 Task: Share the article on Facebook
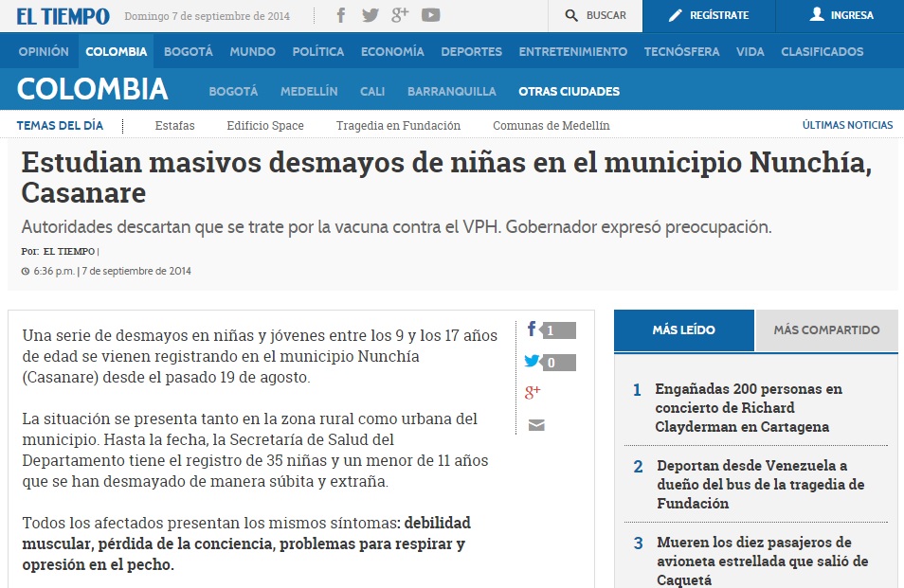533,330
